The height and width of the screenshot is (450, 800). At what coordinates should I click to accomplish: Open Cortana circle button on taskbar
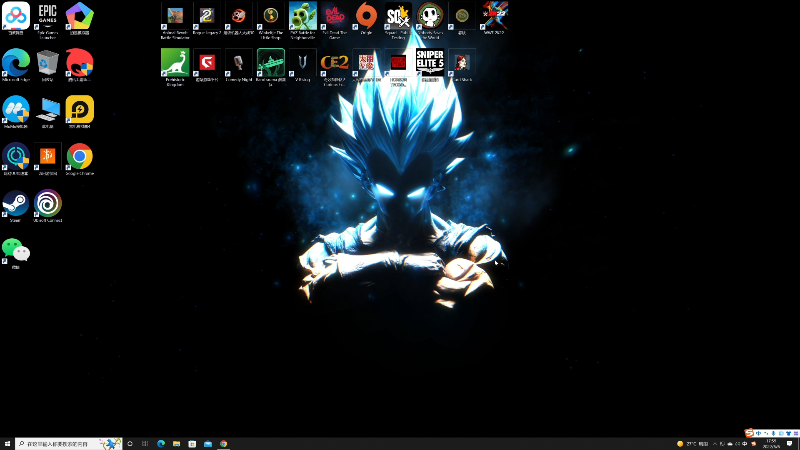pyautogui.click(x=130, y=444)
